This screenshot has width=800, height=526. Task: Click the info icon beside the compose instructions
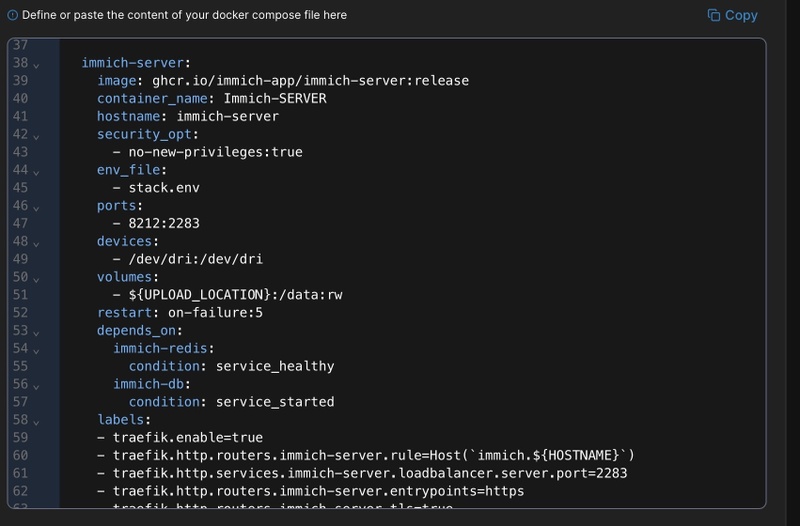pyautogui.click(x=12, y=15)
